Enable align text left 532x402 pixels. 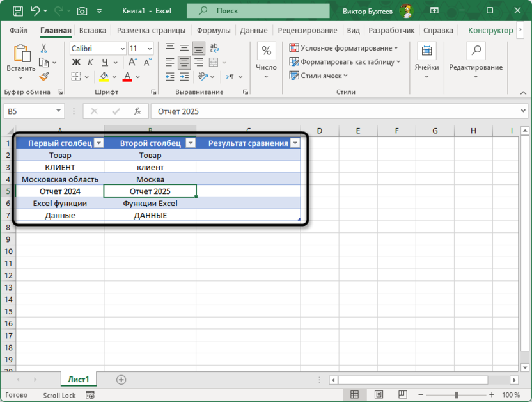pyautogui.click(x=170, y=63)
